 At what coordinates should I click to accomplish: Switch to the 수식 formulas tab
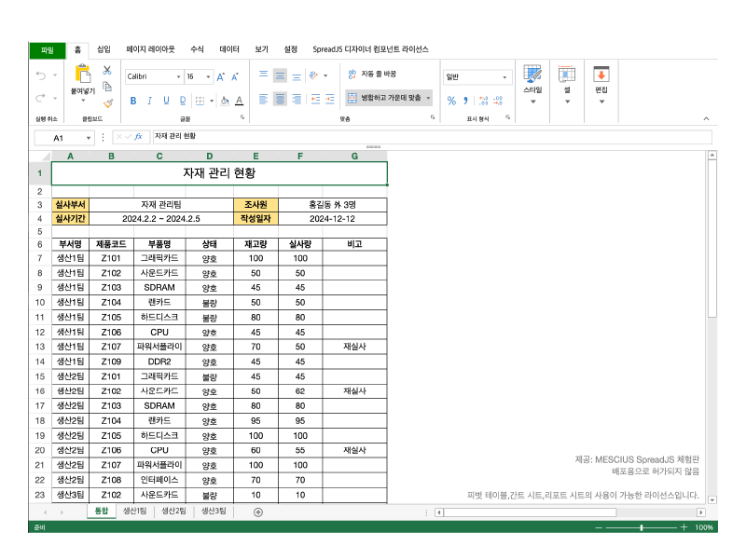(x=197, y=49)
